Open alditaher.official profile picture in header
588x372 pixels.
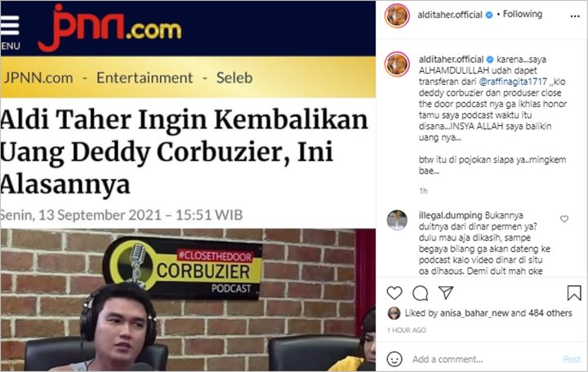[x=397, y=16]
